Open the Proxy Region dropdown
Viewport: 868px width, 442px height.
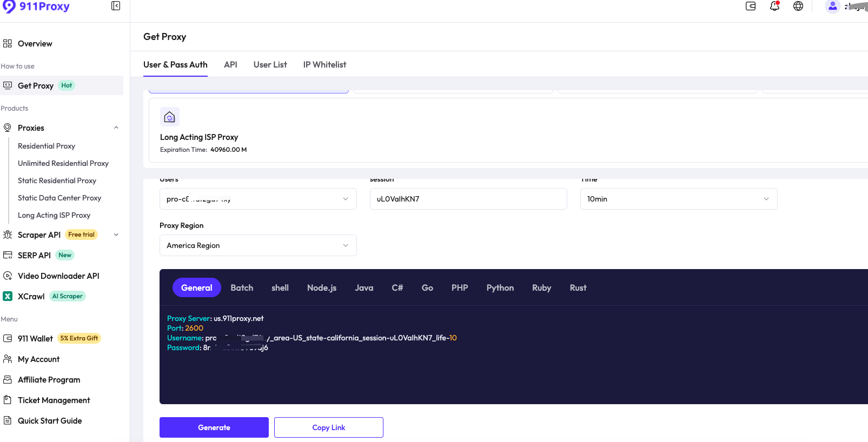[x=258, y=245]
